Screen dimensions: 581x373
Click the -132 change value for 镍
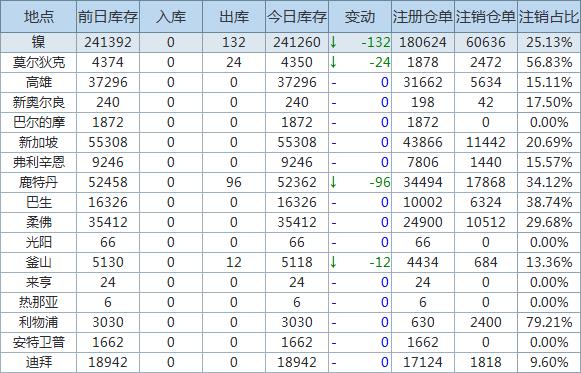click(376, 42)
